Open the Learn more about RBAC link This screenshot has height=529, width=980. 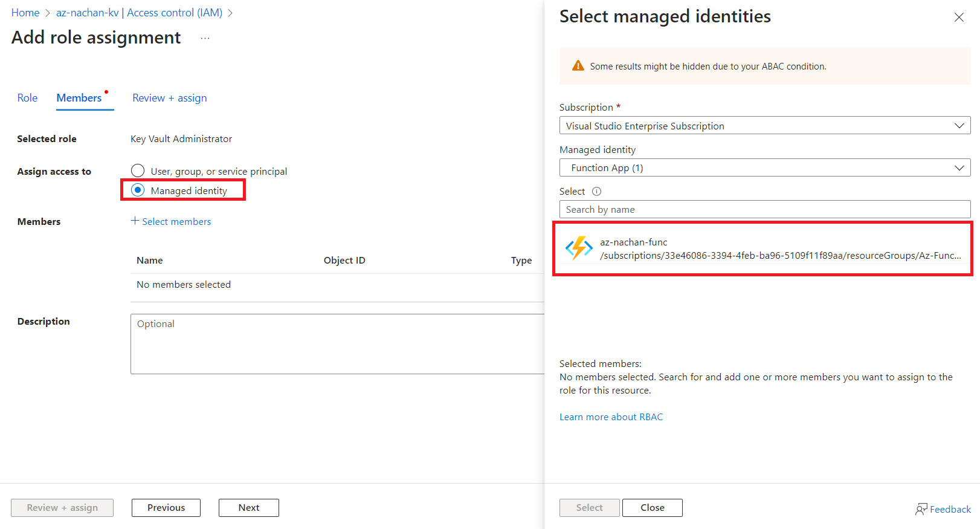tap(611, 417)
